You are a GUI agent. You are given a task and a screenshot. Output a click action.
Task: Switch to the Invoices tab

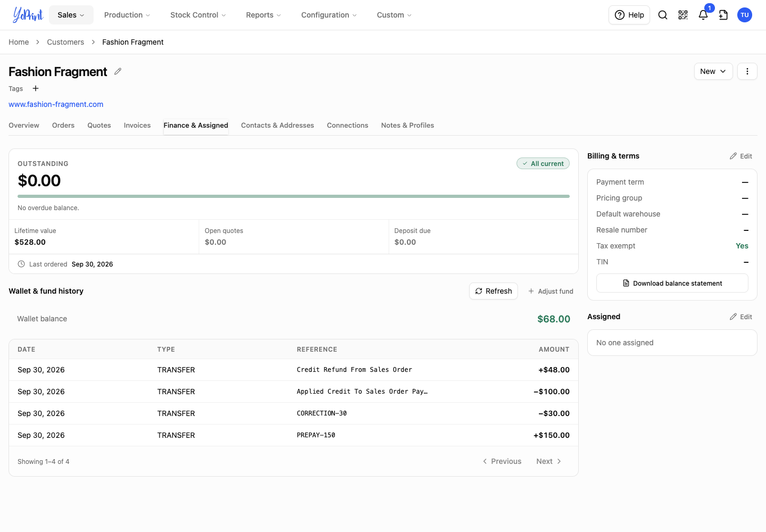[137, 126]
